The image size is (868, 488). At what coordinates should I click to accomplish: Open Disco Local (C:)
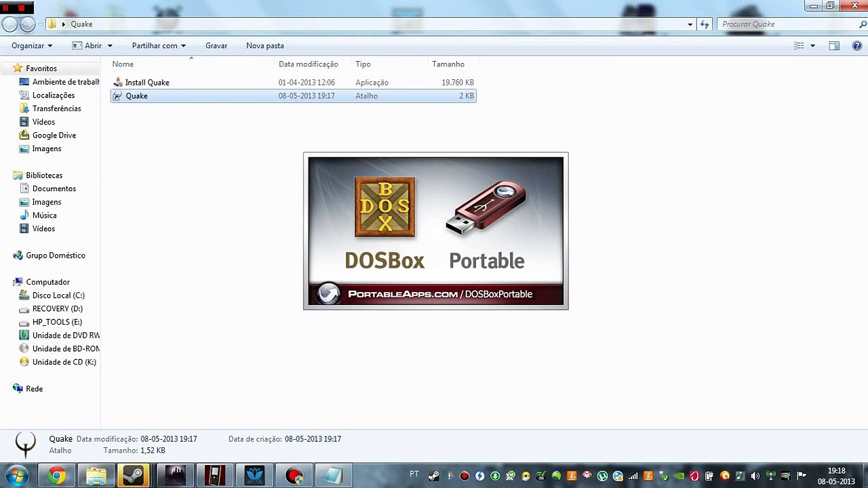click(x=58, y=296)
